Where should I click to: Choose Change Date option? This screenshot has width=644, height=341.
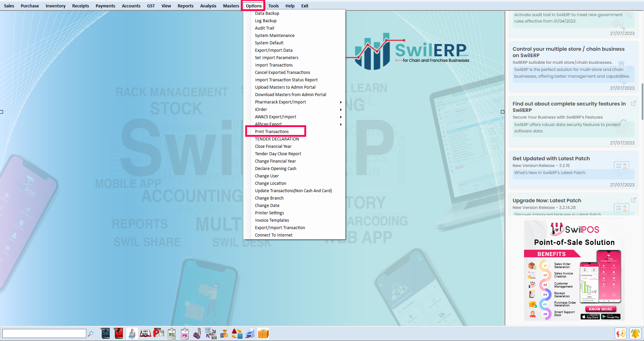(x=267, y=206)
